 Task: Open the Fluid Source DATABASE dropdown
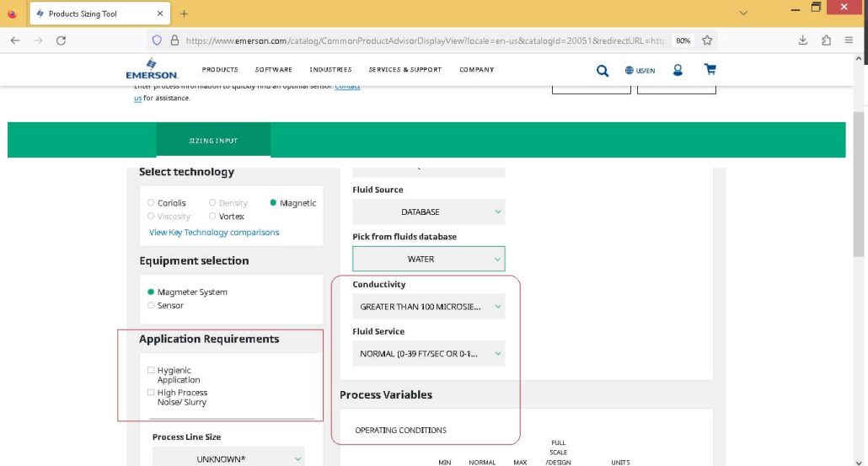tap(428, 212)
